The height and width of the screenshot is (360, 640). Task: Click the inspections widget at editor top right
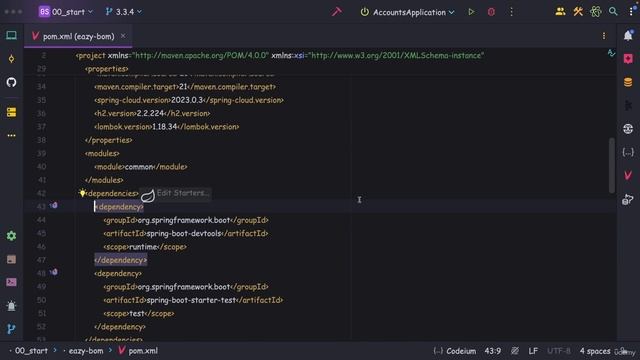tap(611, 53)
